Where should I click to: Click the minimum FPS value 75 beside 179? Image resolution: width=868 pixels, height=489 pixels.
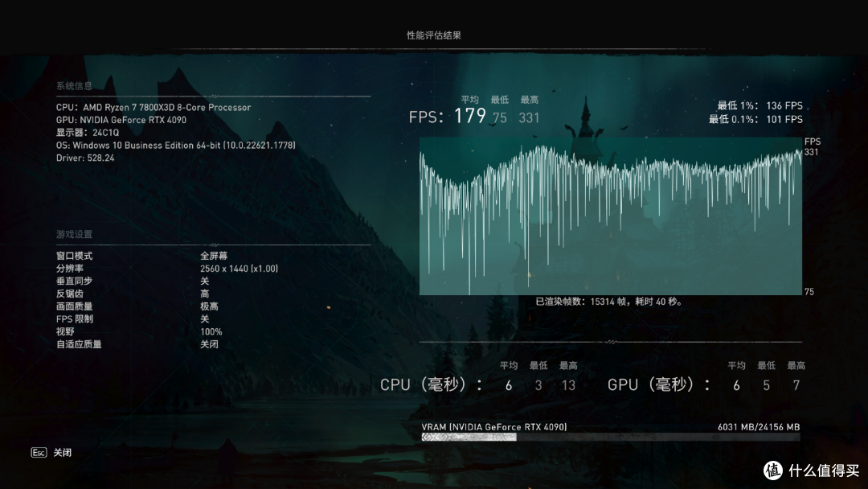[500, 118]
